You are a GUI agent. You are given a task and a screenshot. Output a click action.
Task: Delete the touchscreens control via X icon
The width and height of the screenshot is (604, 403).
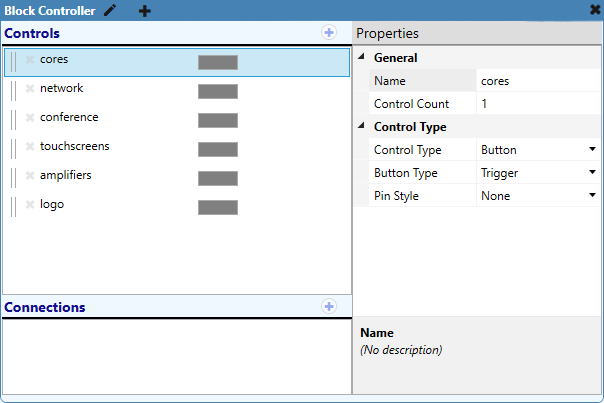(x=30, y=147)
